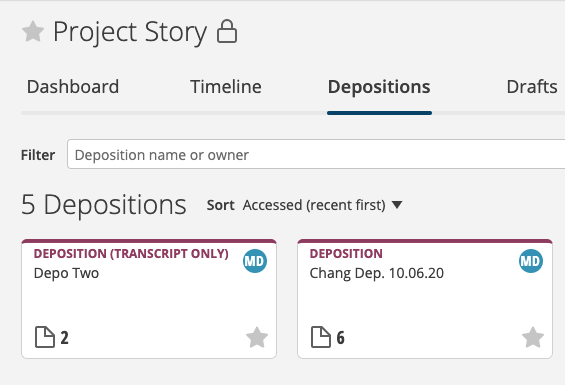Click the lock icon beside Project Story
Viewport: 565px width, 385px height.
coord(227,31)
